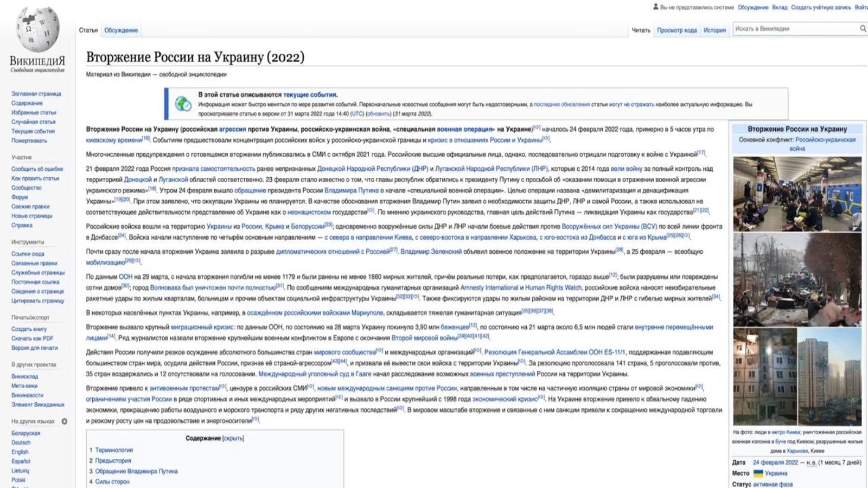Viewport: 868px width, 488px height.
Task: Click the search magnifier icon
Action: click(863, 29)
